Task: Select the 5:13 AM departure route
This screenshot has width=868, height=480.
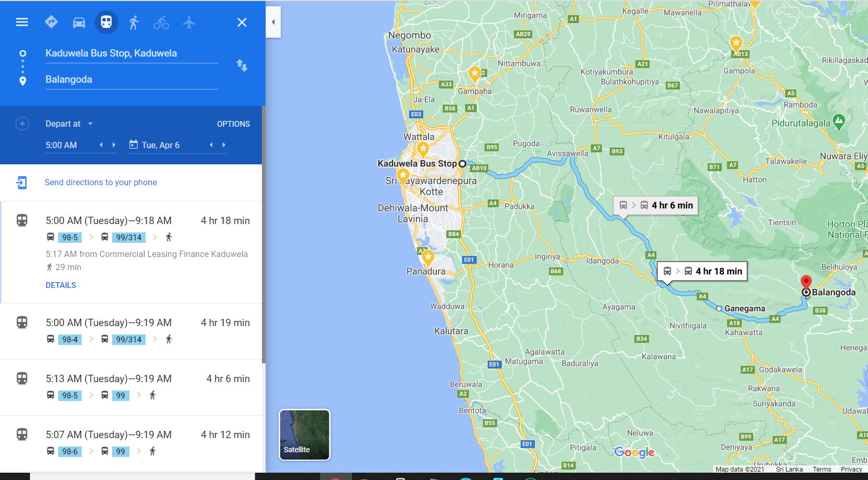Action: coord(131,387)
